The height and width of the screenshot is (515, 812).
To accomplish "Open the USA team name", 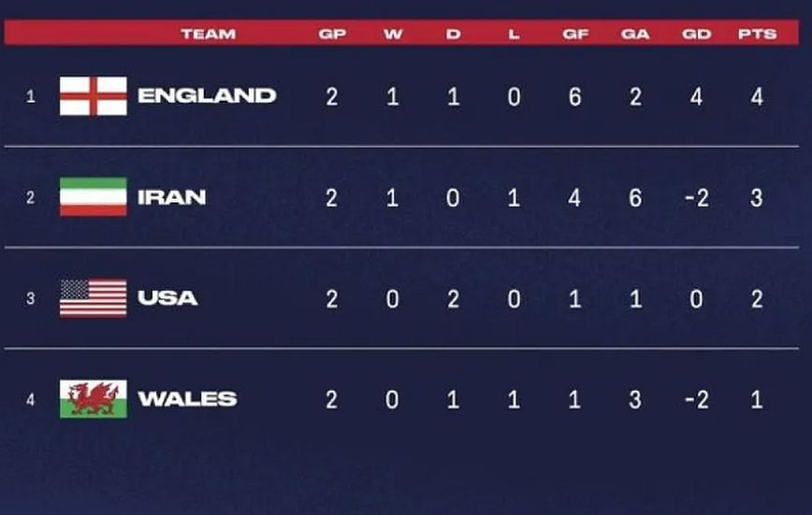I will (167, 298).
